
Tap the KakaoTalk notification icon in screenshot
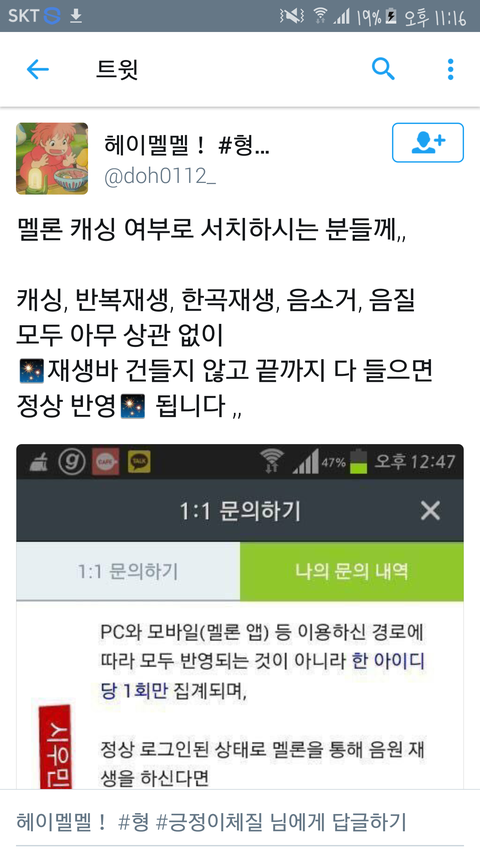click(x=139, y=462)
